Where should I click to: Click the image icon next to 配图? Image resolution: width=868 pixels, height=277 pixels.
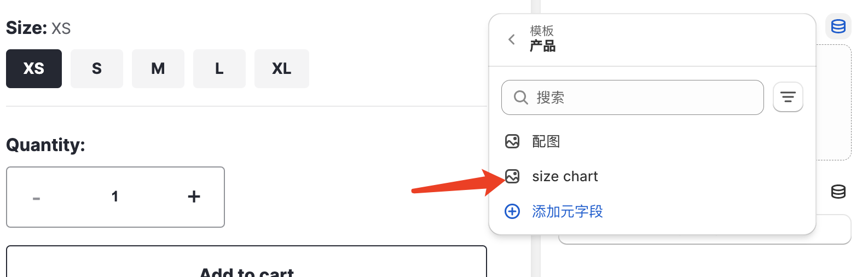(x=512, y=141)
